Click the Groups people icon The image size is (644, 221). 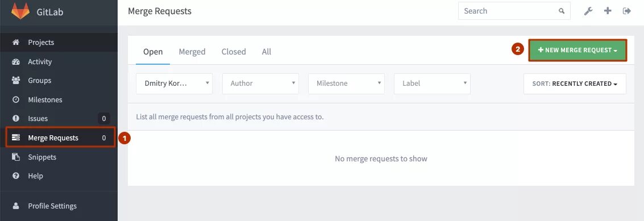tap(15, 81)
